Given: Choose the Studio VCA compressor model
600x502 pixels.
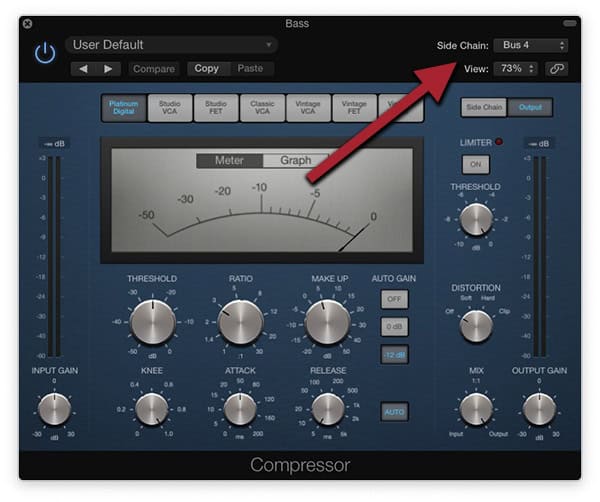Looking at the screenshot, I should [169, 108].
